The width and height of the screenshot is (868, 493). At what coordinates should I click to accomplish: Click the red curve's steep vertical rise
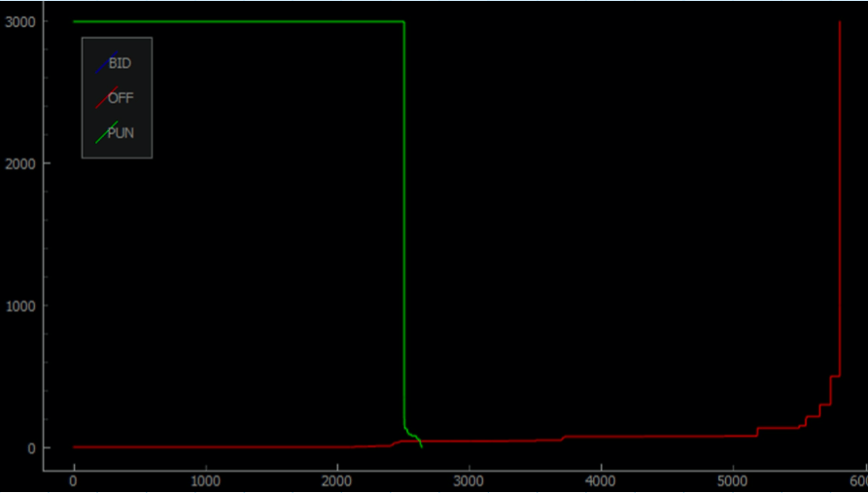(x=840, y=194)
